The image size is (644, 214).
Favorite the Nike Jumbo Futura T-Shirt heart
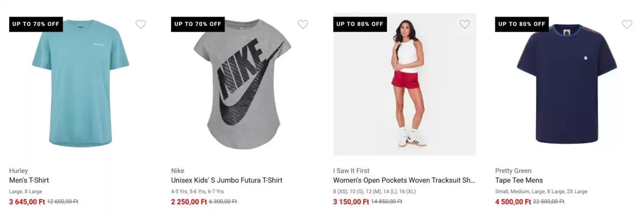point(303,24)
